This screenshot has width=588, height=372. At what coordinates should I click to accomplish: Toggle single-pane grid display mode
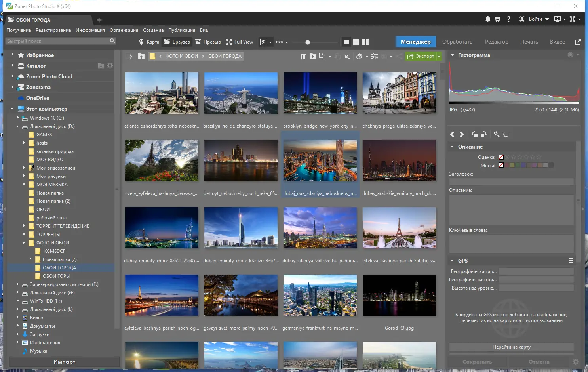point(346,42)
